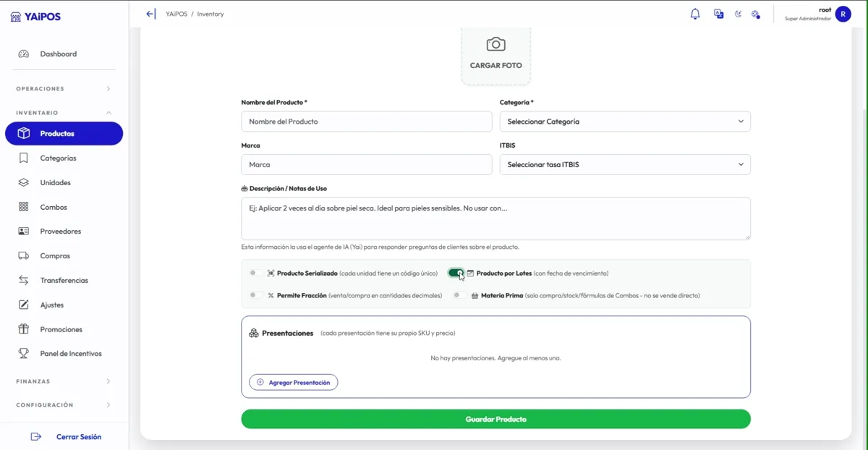The height and width of the screenshot is (450, 868).
Task: Enable the Permite Fracción switch
Action: (x=255, y=295)
